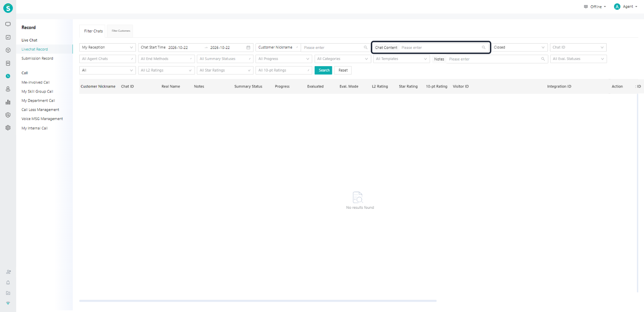Click the horizontal scrollbar under the table
The height and width of the screenshot is (312, 644).
[258, 301]
